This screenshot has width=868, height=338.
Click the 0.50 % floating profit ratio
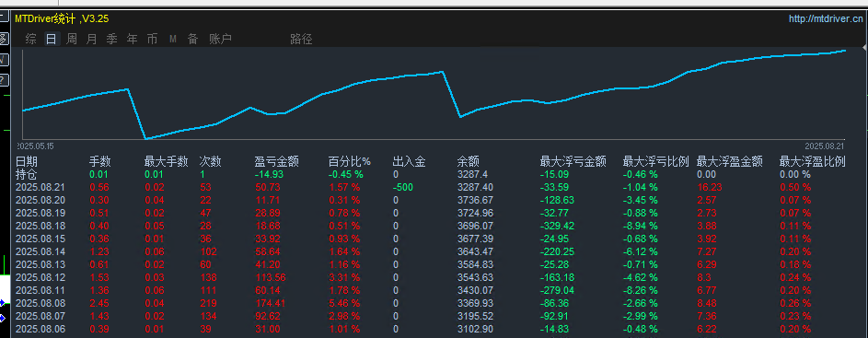pyautogui.click(x=795, y=188)
